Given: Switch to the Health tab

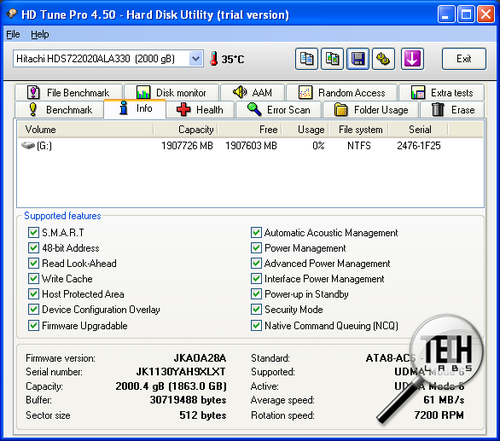Looking at the screenshot, I should 200,110.
